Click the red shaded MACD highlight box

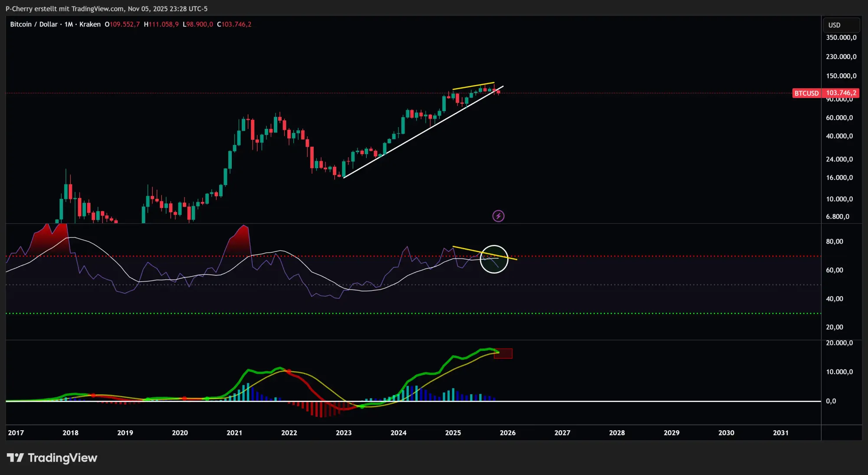(503, 354)
